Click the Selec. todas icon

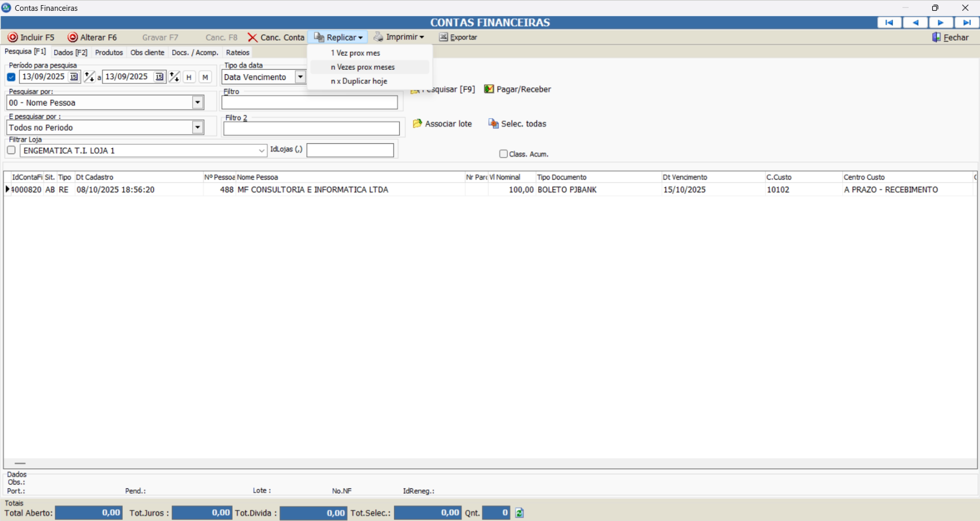(493, 124)
